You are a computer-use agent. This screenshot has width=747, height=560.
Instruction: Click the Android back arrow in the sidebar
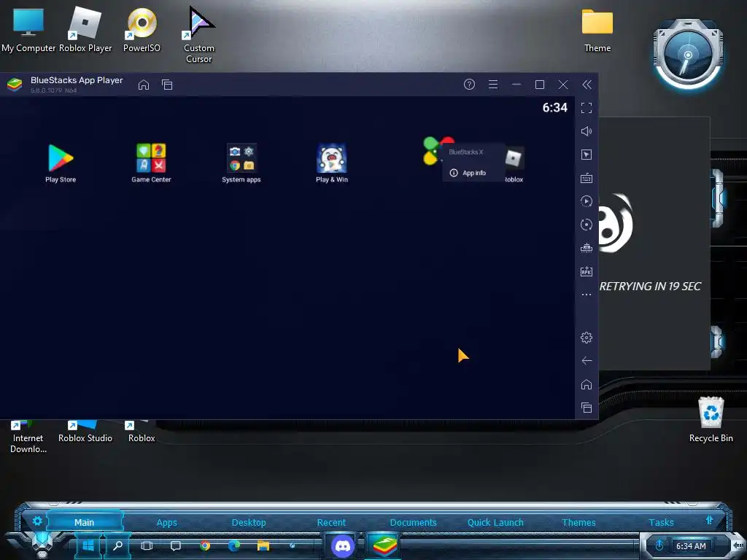[587, 361]
